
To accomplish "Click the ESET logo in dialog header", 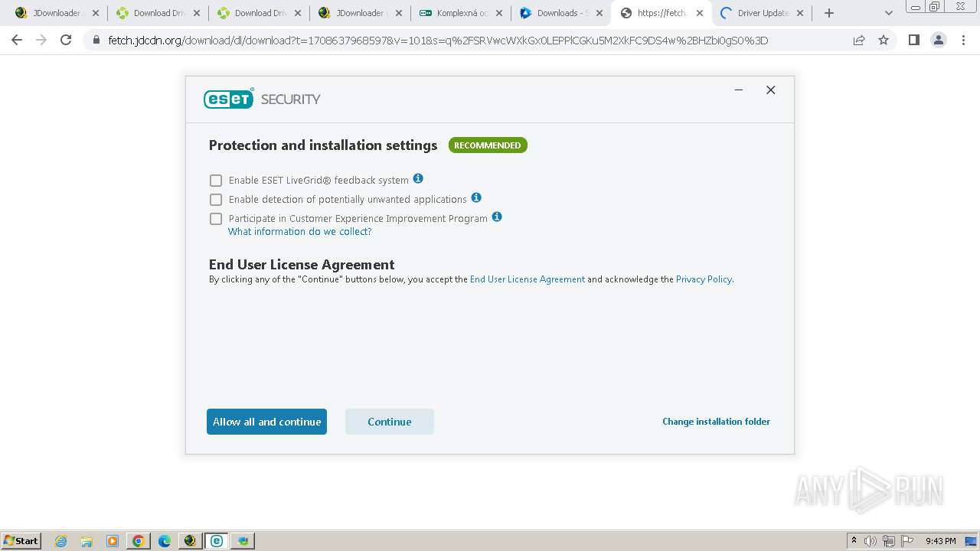I will (228, 99).
